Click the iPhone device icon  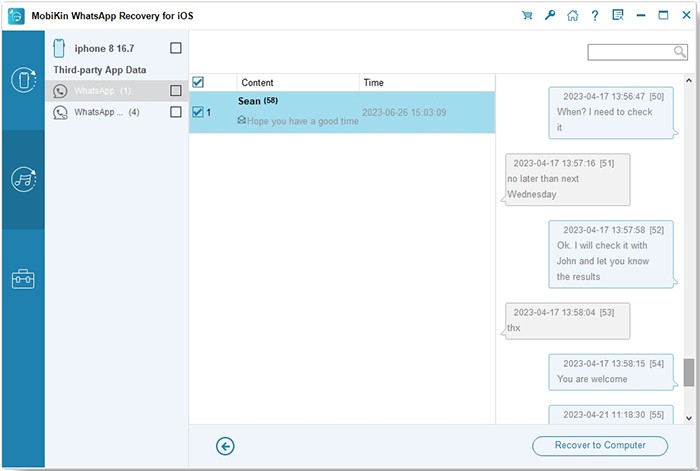click(x=59, y=48)
